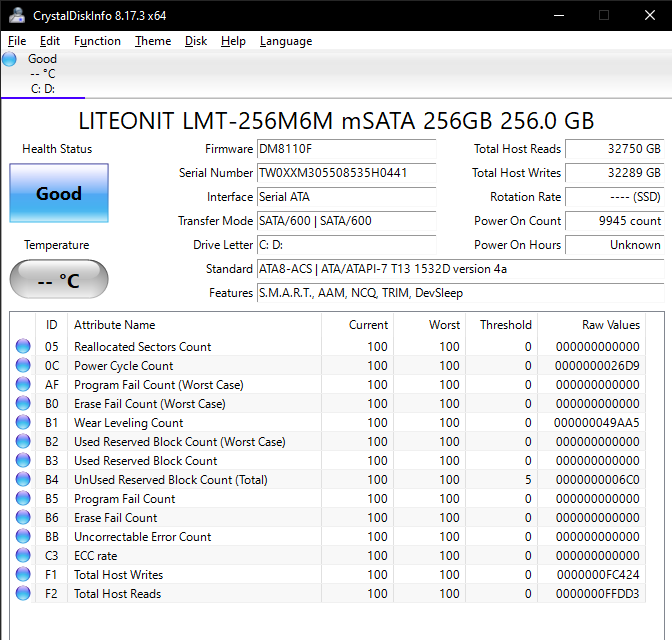
Task: Click raw value 0000000FFDD3
Action: 597,594
